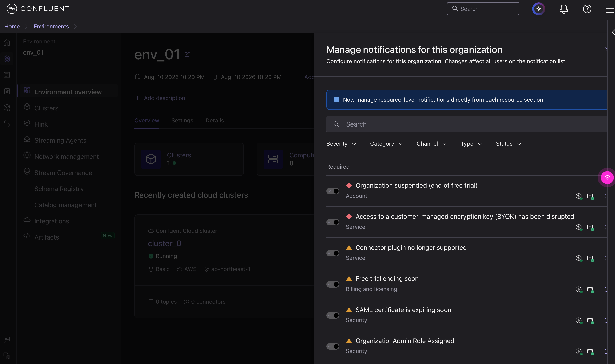Open the notifications bell icon
Viewport: 615px width, 364px height.
(x=564, y=9)
